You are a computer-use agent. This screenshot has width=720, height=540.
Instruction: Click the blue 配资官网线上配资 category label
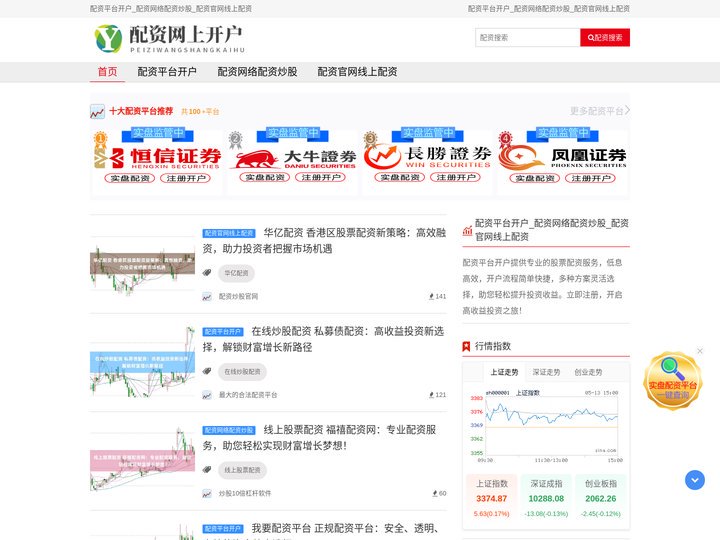(x=229, y=233)
